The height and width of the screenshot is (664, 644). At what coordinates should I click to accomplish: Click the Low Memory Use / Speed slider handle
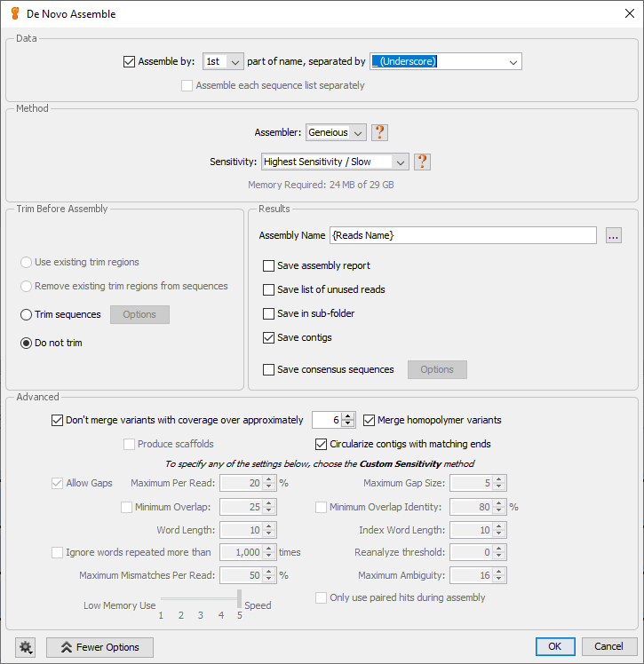(x=239, y=598)
